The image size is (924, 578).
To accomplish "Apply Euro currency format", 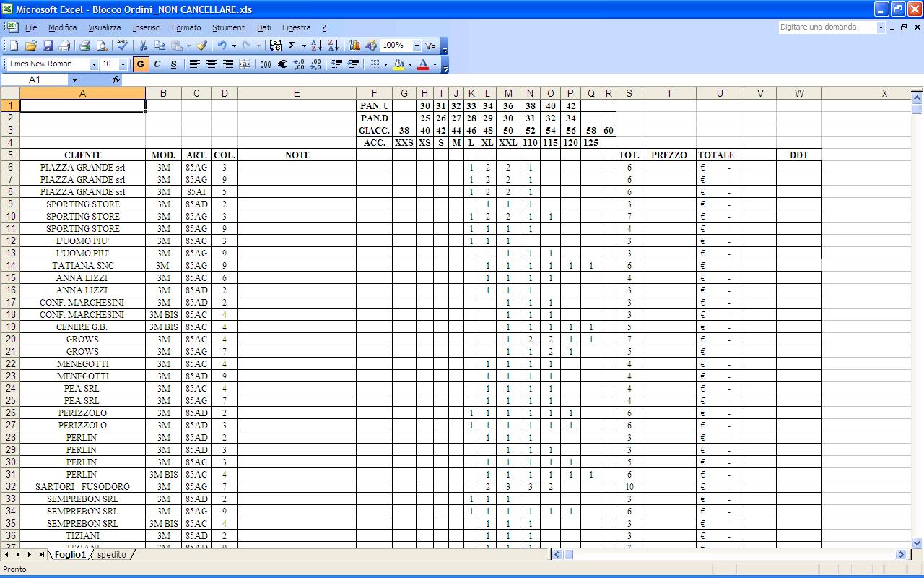I will point(282,64).
